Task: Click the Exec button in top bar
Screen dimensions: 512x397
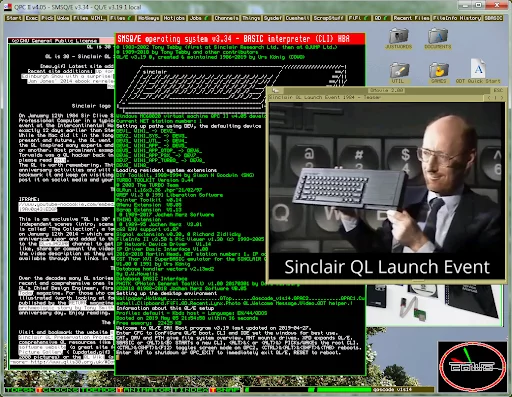Action: click(32, 18)
